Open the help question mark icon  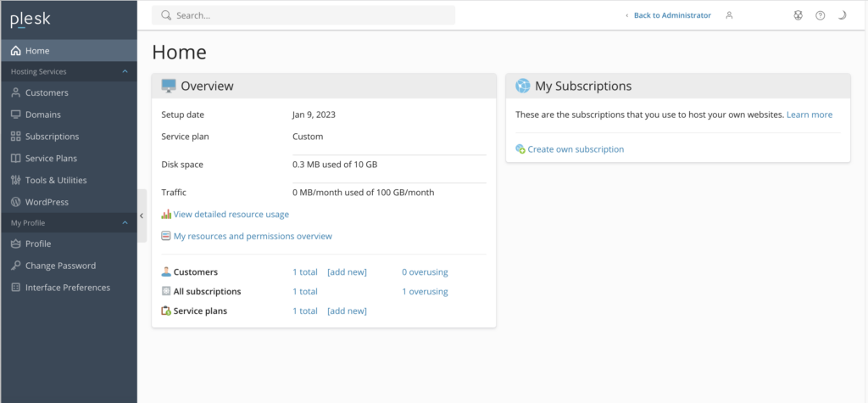[x=821, y=15]
